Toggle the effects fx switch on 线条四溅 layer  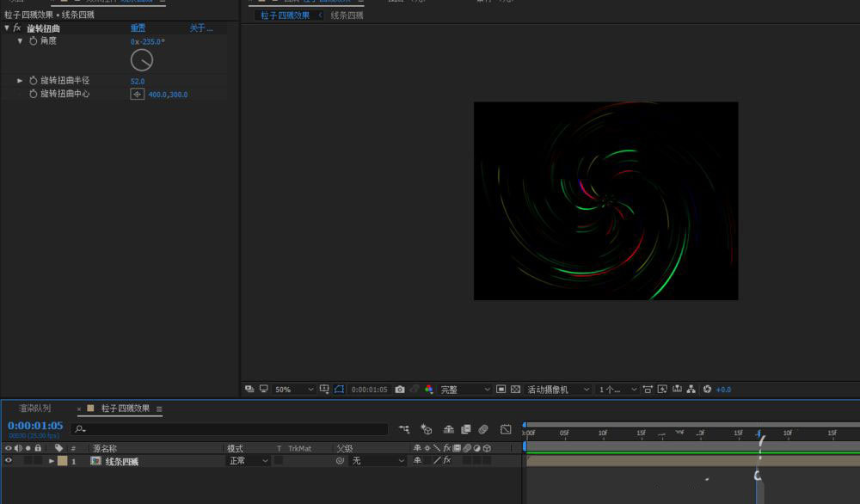pyautogui.click(x=446, y=461)
